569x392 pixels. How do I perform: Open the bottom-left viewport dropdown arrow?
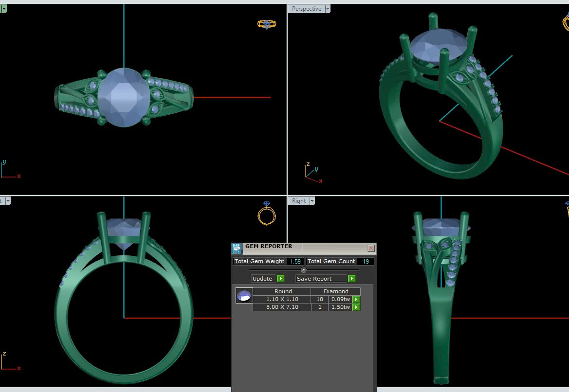(x=7, y=201)
